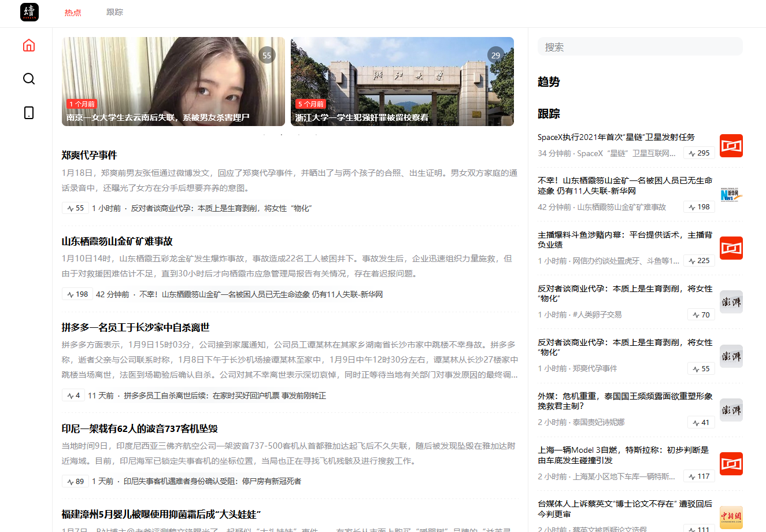Image resolution: width=766 pixels, height=532 pixels.
Task: Open the 拼多多一名员工于长沙家中自杀离世 headline
Action: point(136,327)
